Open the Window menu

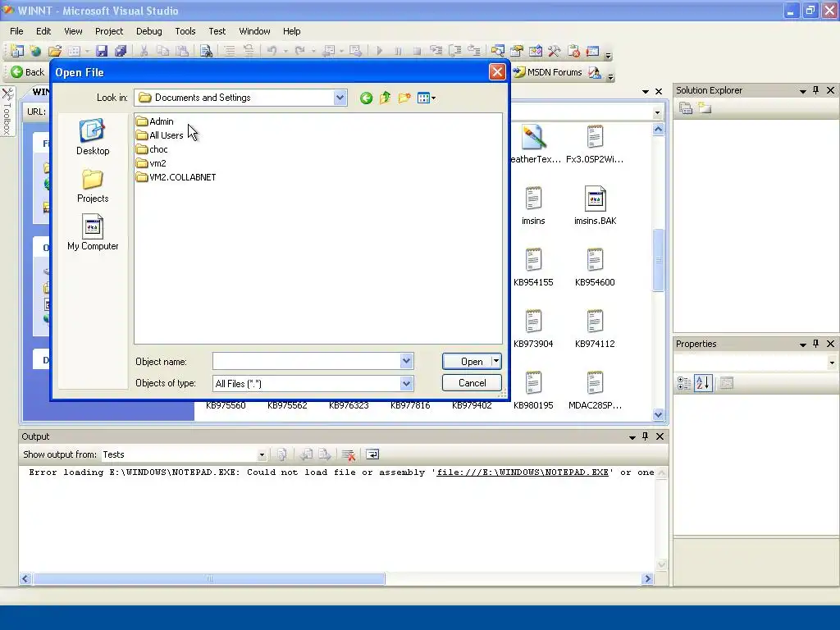pos(254,31)
